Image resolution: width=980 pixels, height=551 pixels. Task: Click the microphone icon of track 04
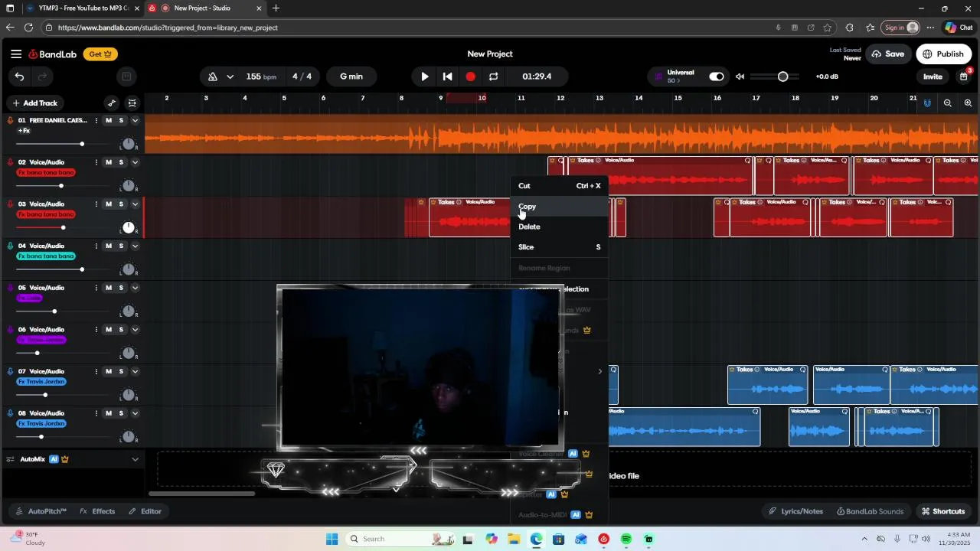11,246
